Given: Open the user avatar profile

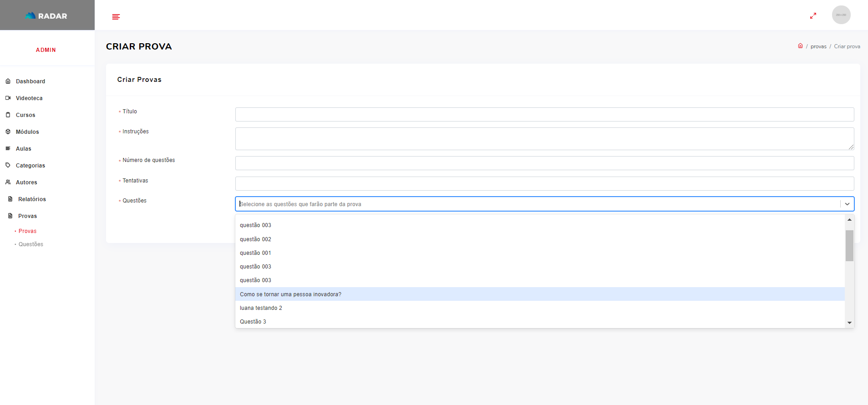Looking at the screenshot, I should coord(841,15).
